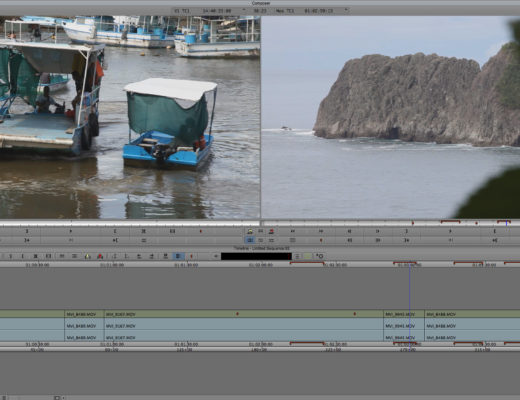Click the black timecode field in timeline toolbar
Screen dimensions: 520x400
[256, 256]
